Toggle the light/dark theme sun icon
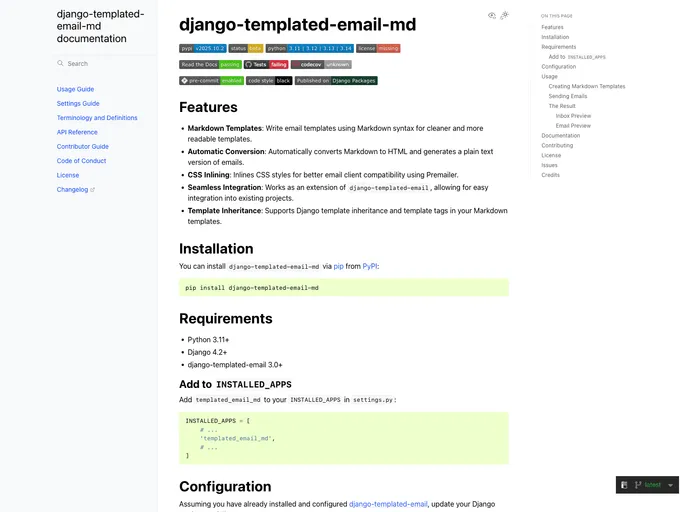Image resolution: width=688 pixels, height=512 pixels. click(505, 15)
